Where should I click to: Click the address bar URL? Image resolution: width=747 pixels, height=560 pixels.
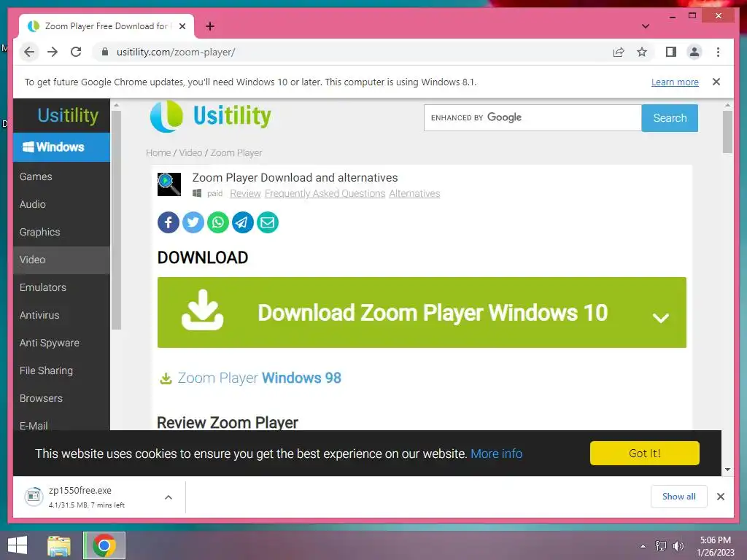176,52
